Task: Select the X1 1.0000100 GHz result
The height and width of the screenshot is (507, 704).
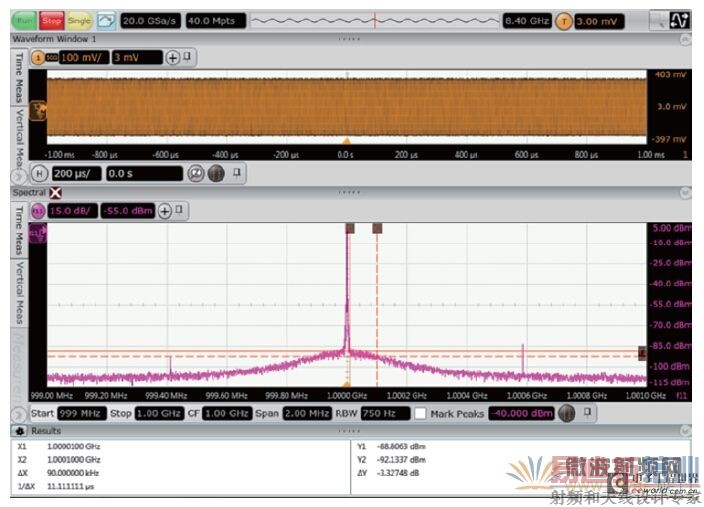Action: [x=59, y=447]
